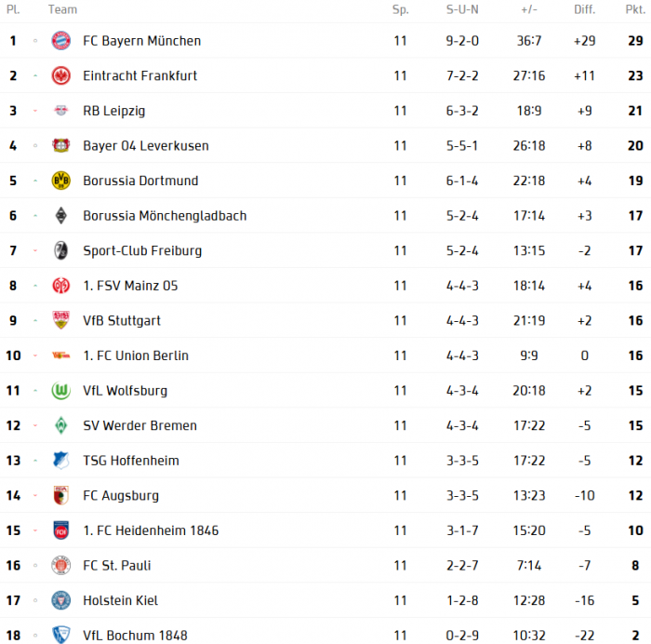Click the TSG Hoffenheim blue crest
651x644 pixels.
[x=61, y=461]
